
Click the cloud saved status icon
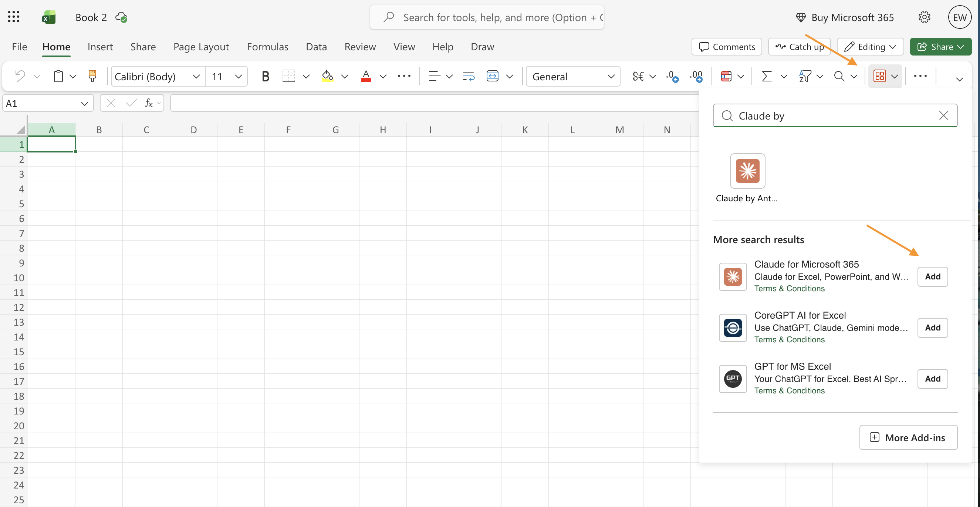coord(121,17)
